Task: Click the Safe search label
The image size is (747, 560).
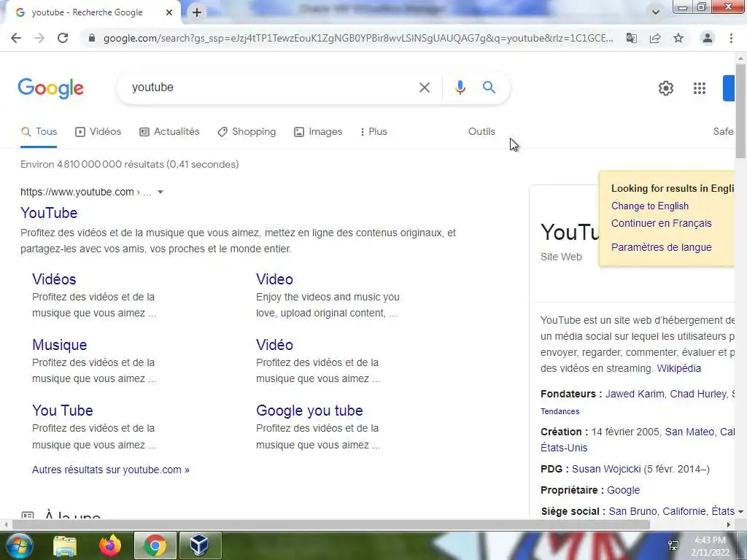Action: pyautogui.click(x=723, y=131)
